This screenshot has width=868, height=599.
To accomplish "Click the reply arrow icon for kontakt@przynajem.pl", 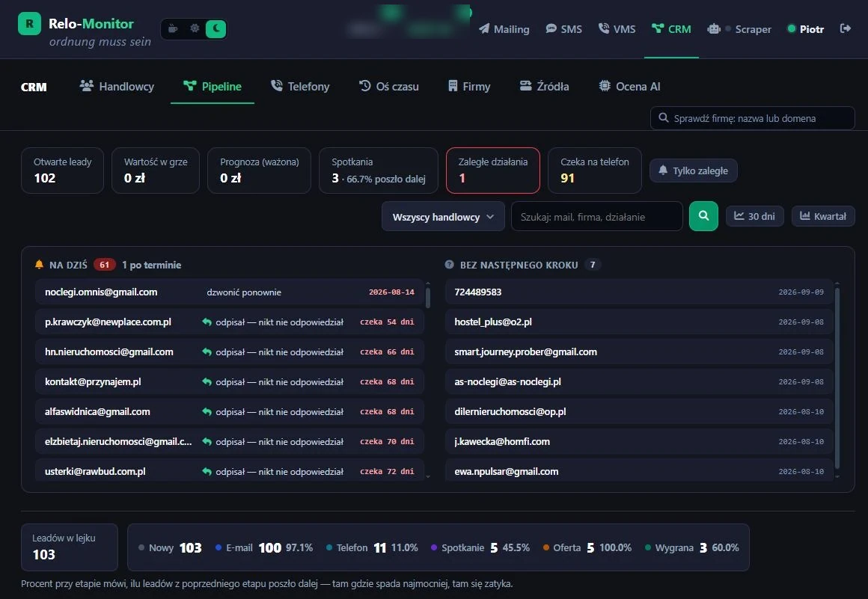I will 207,381.
